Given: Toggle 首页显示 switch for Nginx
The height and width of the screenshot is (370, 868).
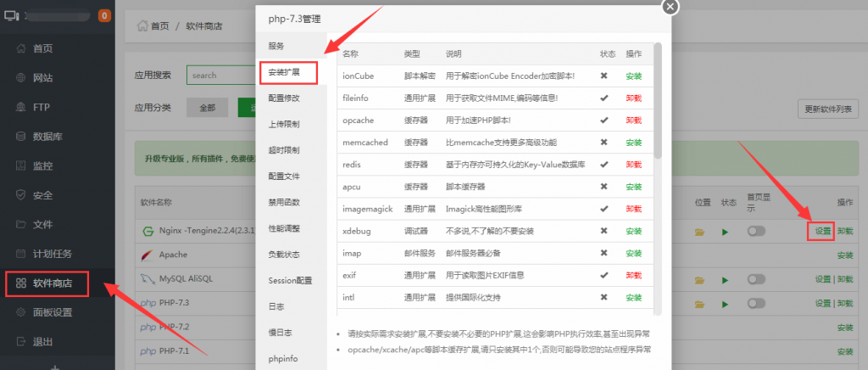Looking at the screenshot, I should tap(755, 232).
